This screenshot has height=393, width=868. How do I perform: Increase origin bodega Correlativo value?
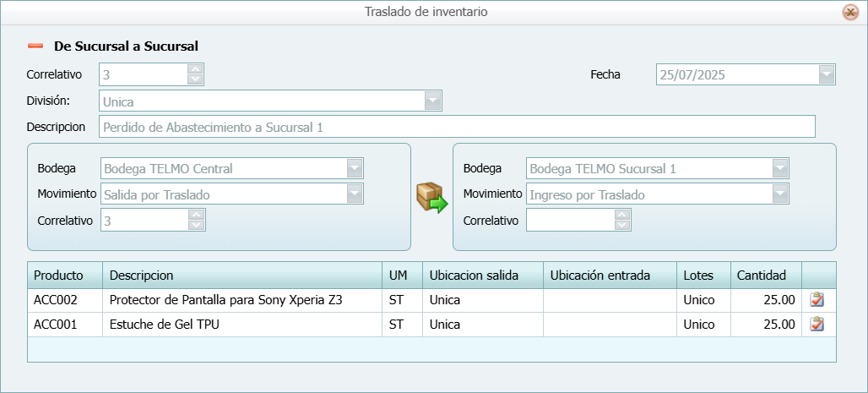(197, 215)
